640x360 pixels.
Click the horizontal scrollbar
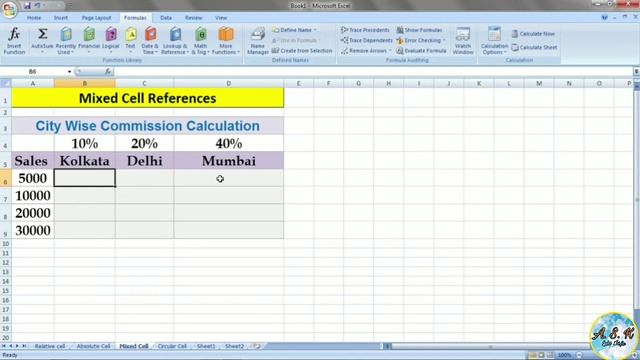[x=490, y=346]
